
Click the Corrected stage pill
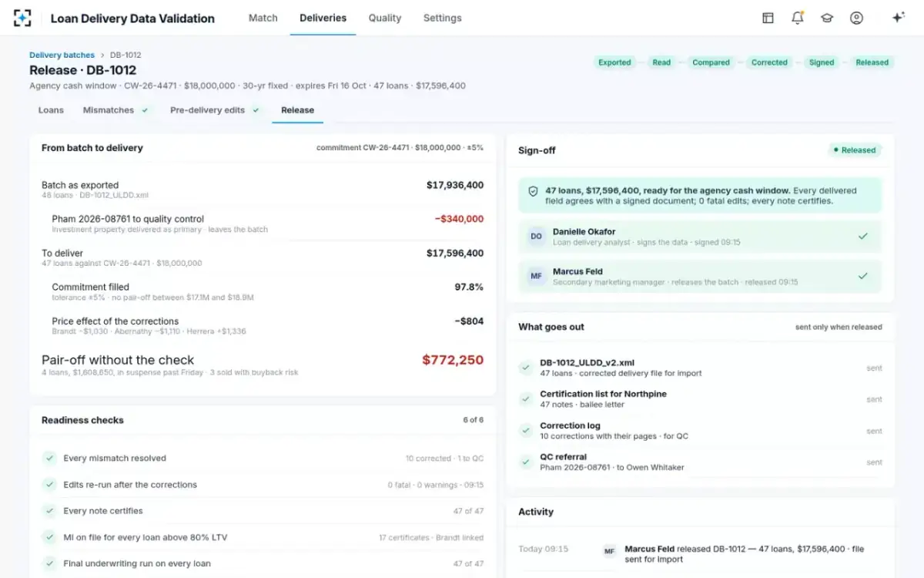tap(769, 62)
